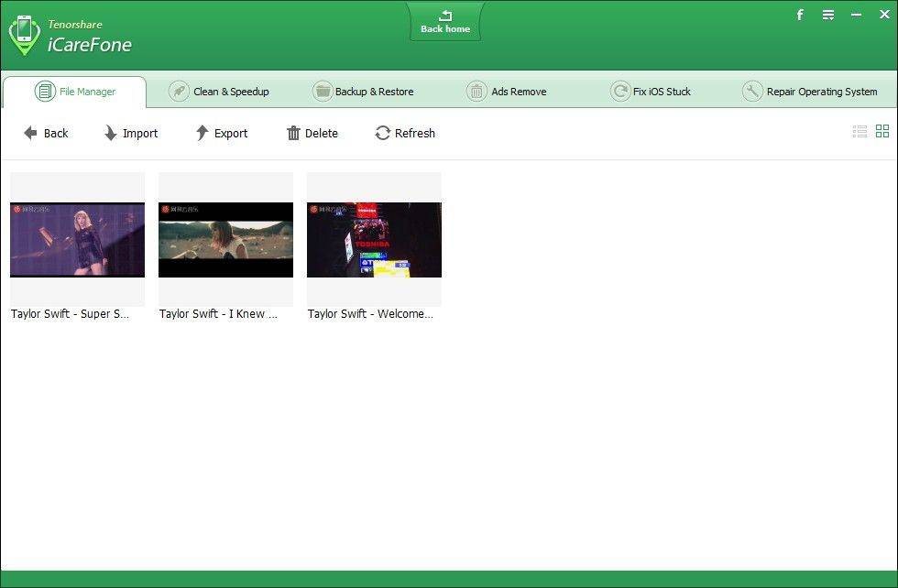The image size is (898, 588).
Task: Click the folder icon for Backup & Restore
Action: 323,91
